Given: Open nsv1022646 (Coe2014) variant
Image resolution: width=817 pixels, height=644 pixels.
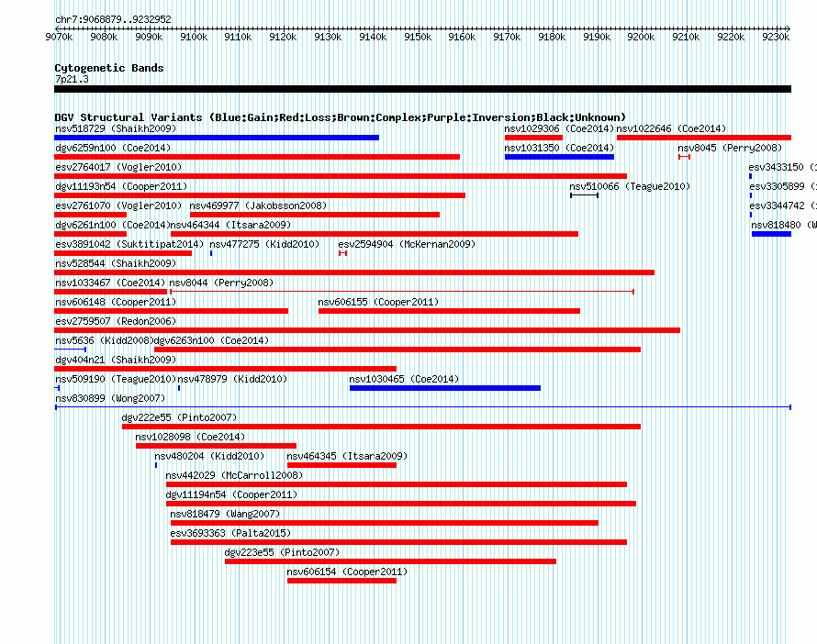Looking at the screenshot, I should coord(671,128).
